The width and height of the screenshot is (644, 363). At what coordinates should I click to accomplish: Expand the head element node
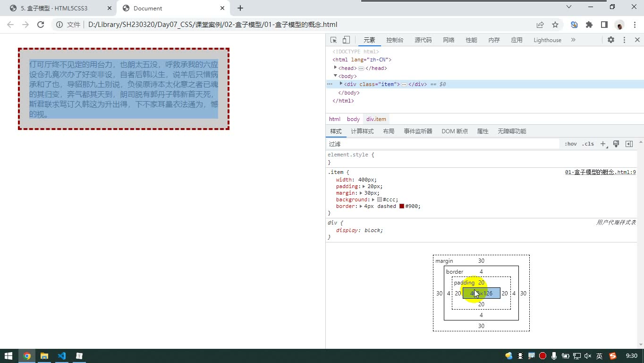coord(335,68)
